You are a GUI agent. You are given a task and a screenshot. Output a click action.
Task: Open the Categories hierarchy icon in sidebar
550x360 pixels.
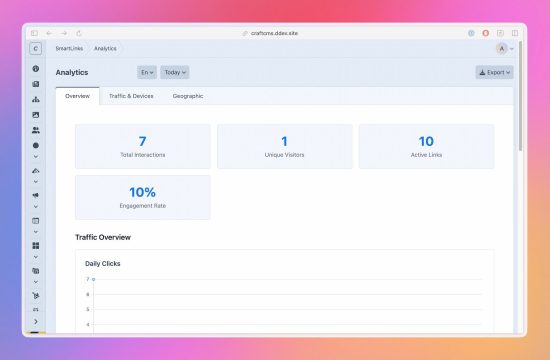point(35,99)
